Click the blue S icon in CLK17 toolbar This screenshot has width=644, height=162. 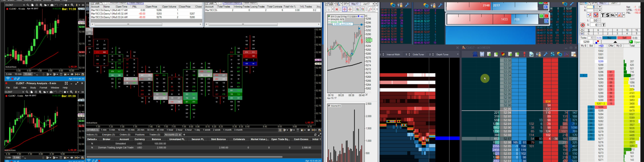[x=552, y=54]
